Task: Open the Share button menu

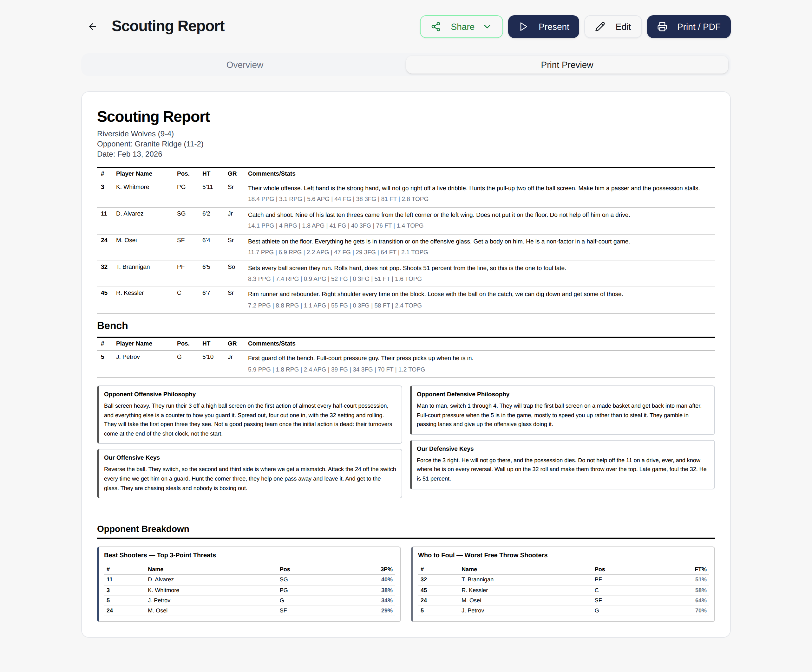Action: click(461, 27)
